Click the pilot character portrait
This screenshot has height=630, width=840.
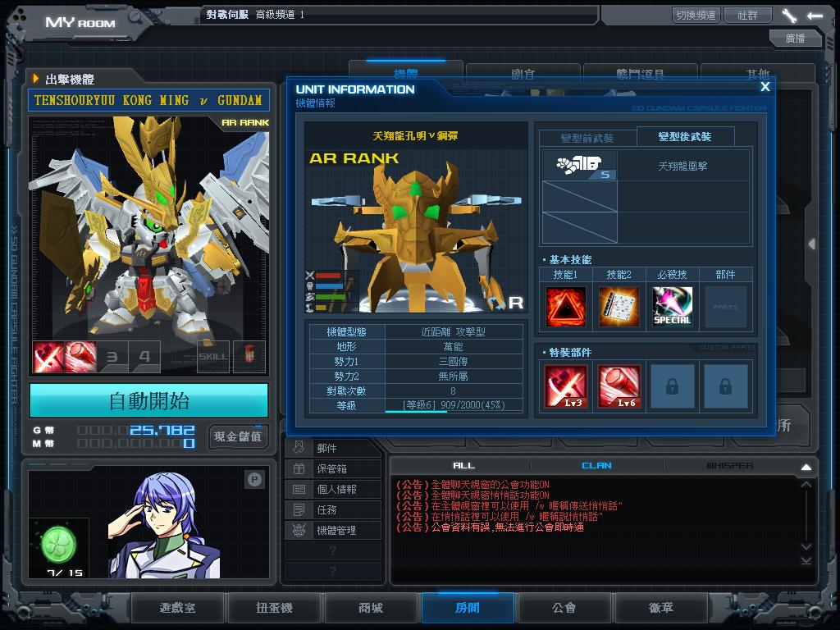163,525
